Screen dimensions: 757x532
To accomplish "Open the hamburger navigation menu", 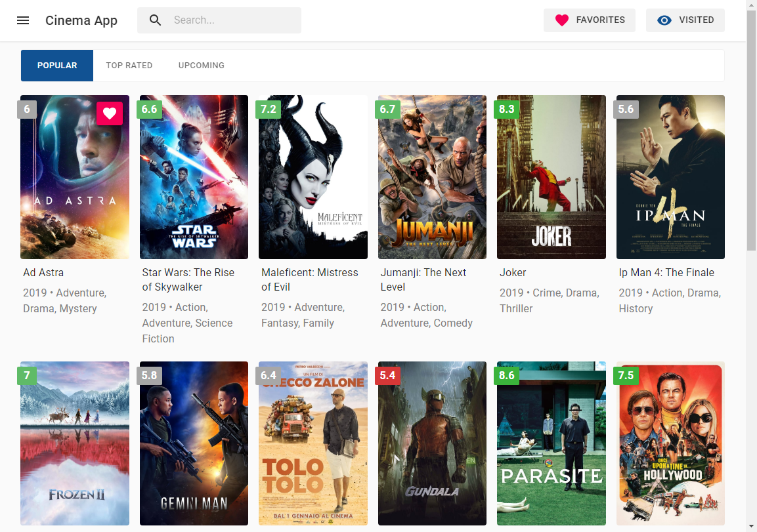I will 23,20.
